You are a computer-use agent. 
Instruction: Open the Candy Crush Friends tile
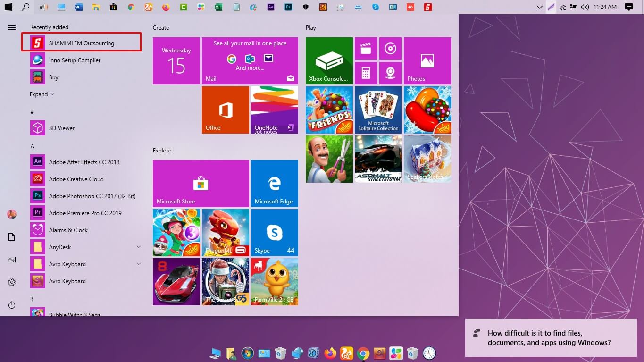(x=329, y=110)
